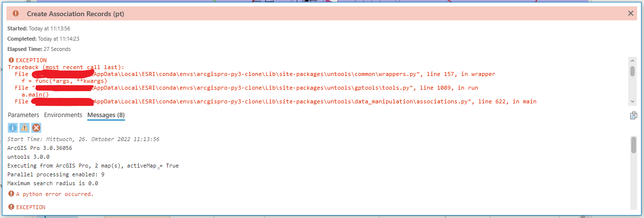Toggle the warning messages filter icon
644x218 pixels.
click(25, 128)
